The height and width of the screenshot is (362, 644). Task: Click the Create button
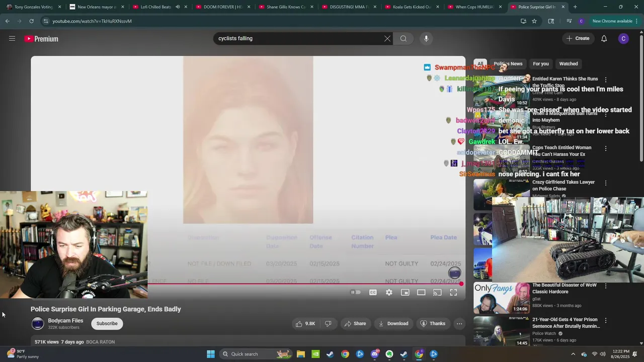tap(578, 39)
